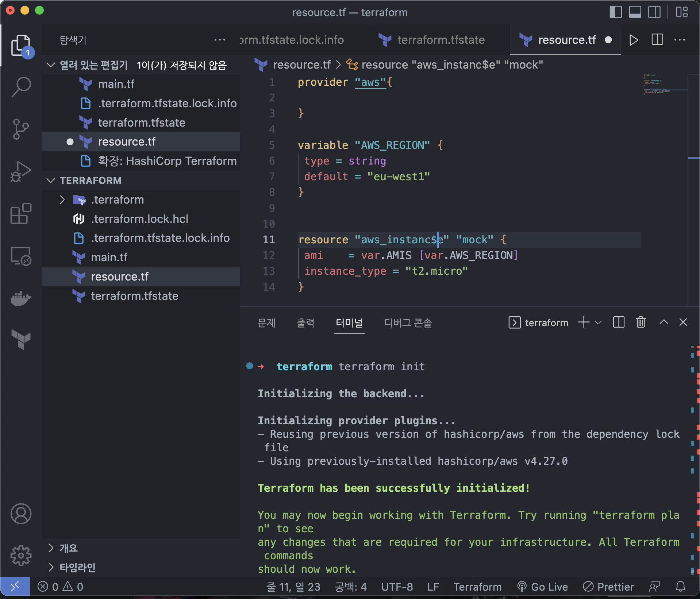Click the remote window status icon
The width and height of the screenshot is (700, 599).
pos(15,587)
